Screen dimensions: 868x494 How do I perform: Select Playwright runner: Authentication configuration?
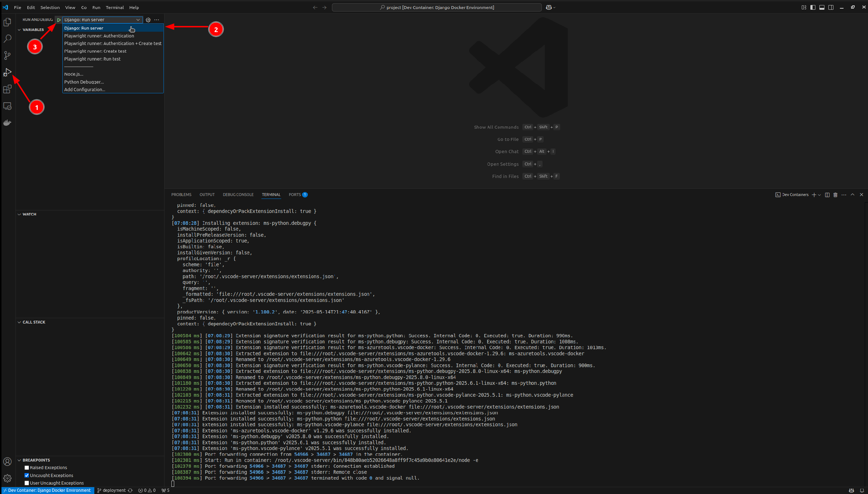coord(113,36)
